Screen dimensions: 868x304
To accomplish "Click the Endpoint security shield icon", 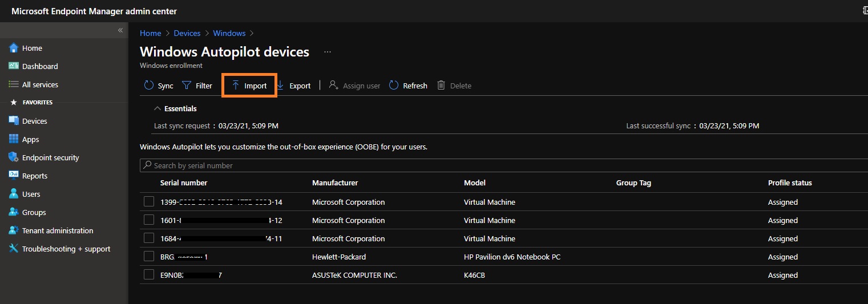I will 14,157.
